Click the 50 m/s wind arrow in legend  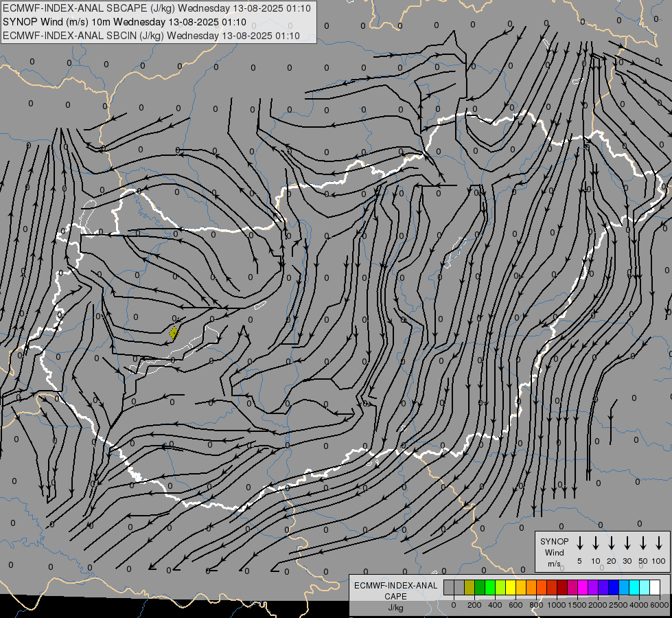(x=643, y=542)
